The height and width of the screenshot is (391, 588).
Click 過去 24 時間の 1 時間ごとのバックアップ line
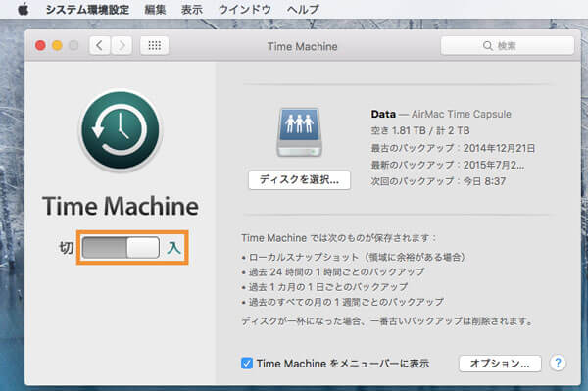[333, 272]
